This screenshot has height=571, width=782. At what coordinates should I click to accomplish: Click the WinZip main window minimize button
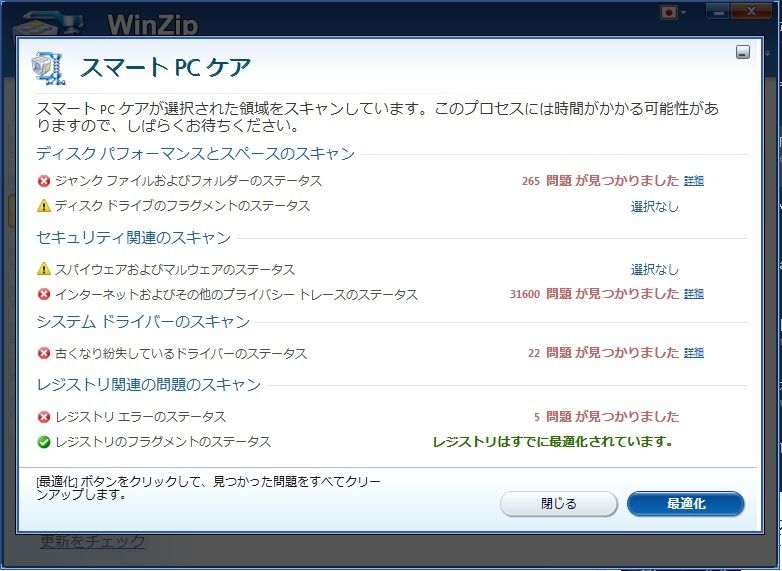click(x=719, y=11)
